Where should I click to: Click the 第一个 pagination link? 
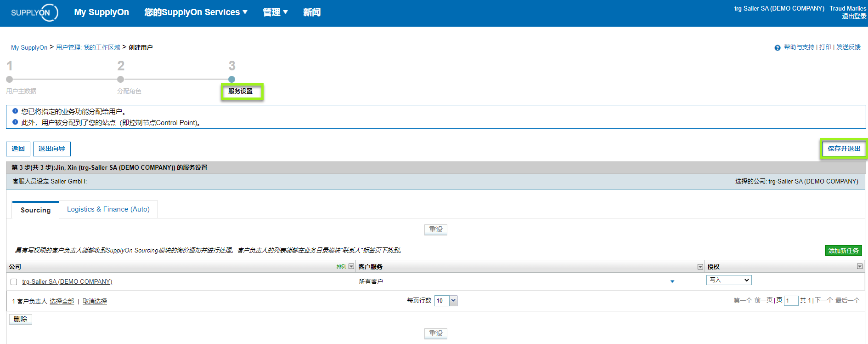743,301
